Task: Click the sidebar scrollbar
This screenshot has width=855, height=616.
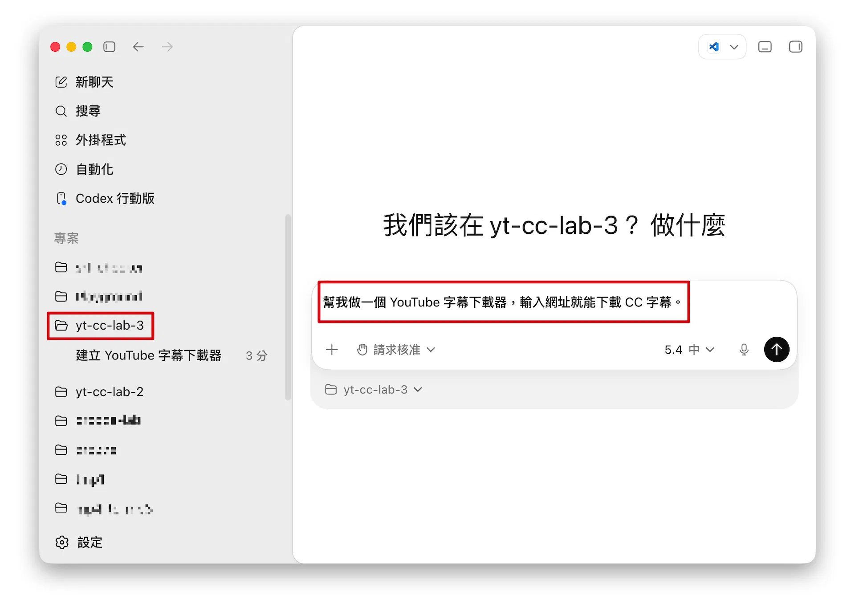Action: pyautogui.click(x=288, y=307)
